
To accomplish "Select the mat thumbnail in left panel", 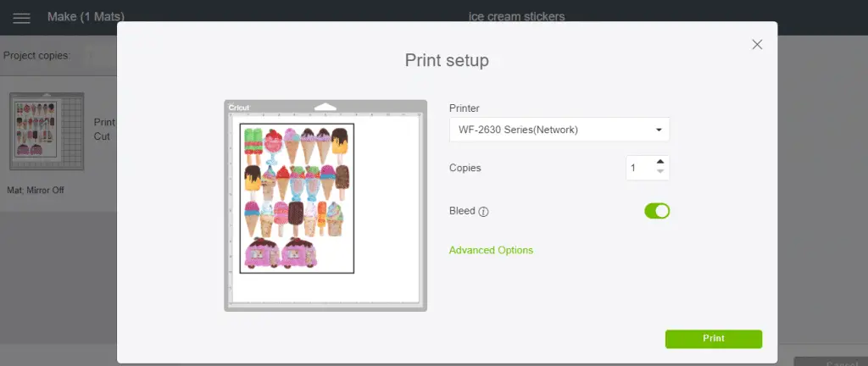I will tap(47, 131).
